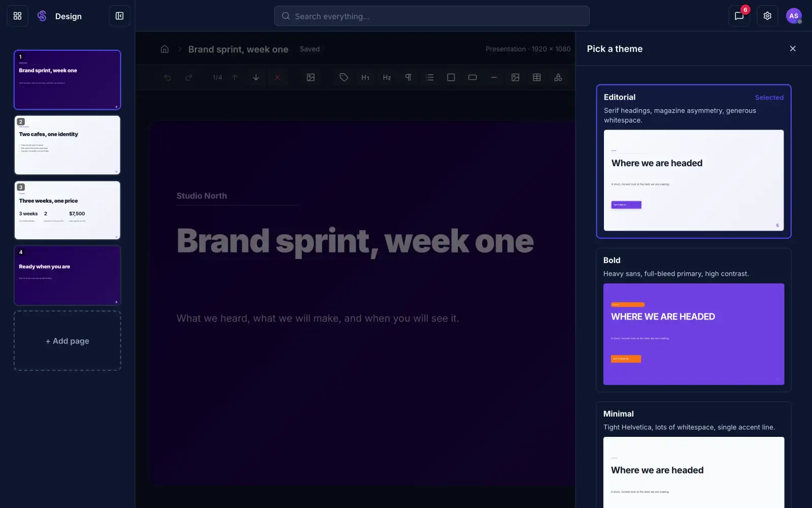Viewport: 812px width, 508px height.
Task: Add a new page
Action: coord(67,341)
